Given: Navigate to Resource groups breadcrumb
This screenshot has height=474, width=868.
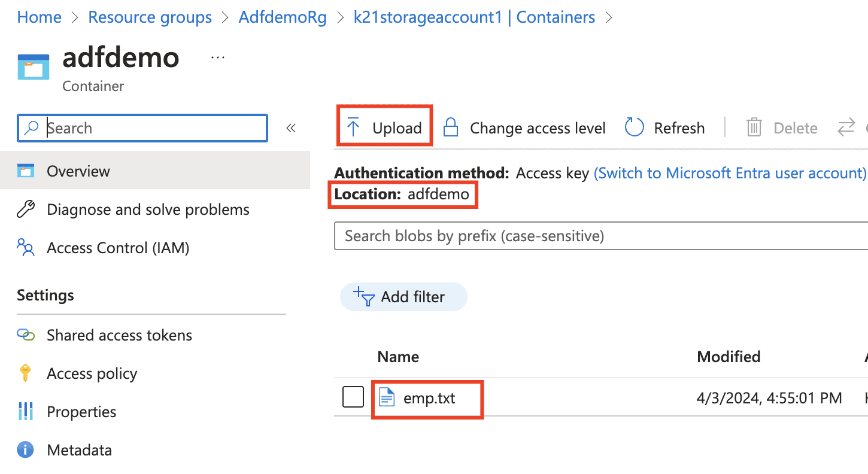Looking at the screenshot, I should click(150, 17).
